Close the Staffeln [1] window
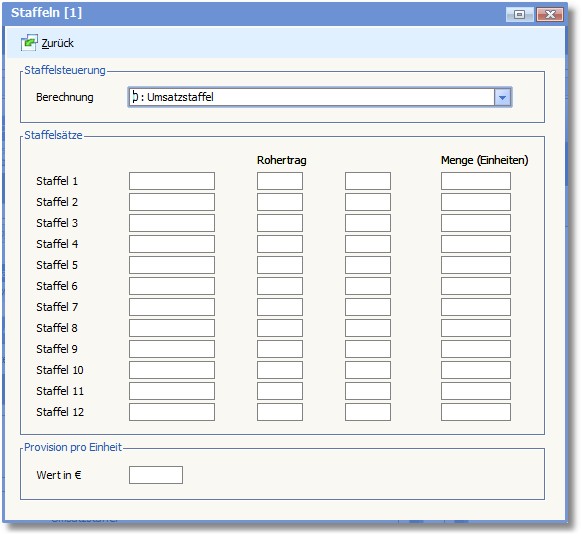 click(550, 14)
